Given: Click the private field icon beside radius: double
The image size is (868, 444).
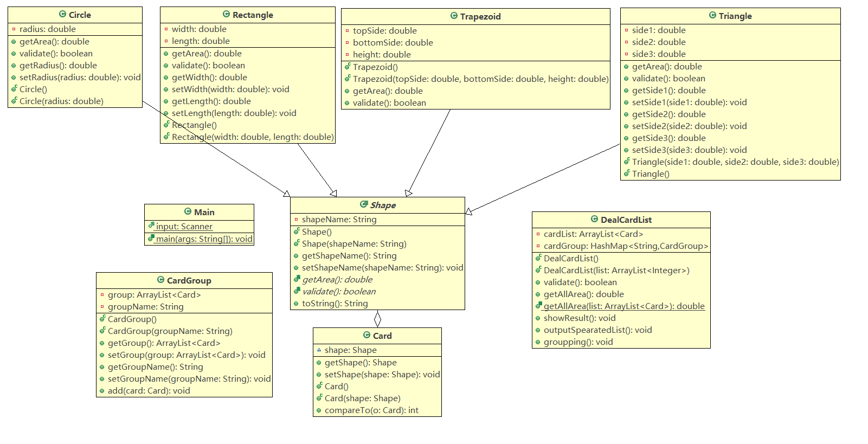Looking at the screenshot, I should (x=14, y=29).
